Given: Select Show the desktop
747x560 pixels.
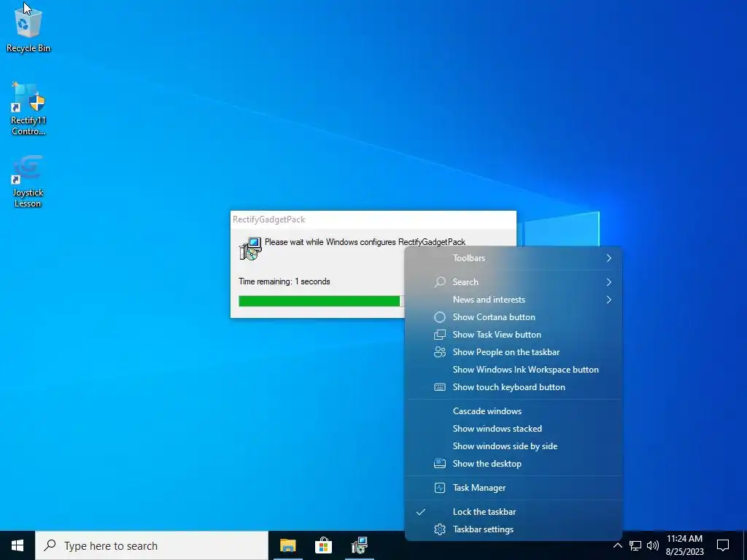Looking at the screenshot, I should point(514,464).
